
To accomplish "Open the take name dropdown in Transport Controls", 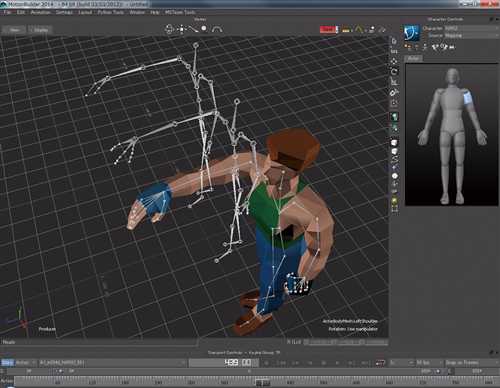I will click(113, 362).
